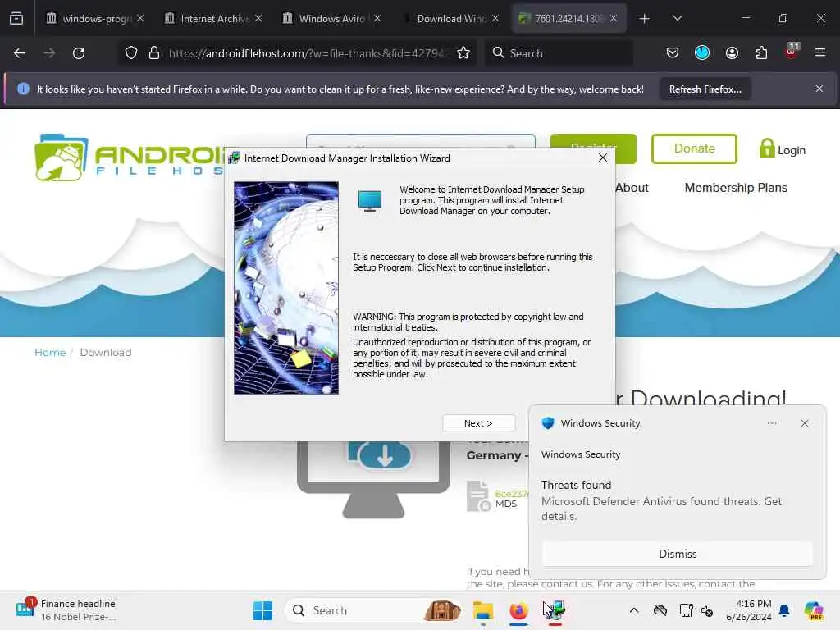Screen dimensions: 840x630
Task: Open the Copilot taskbar icon
Action: point(813,610)
